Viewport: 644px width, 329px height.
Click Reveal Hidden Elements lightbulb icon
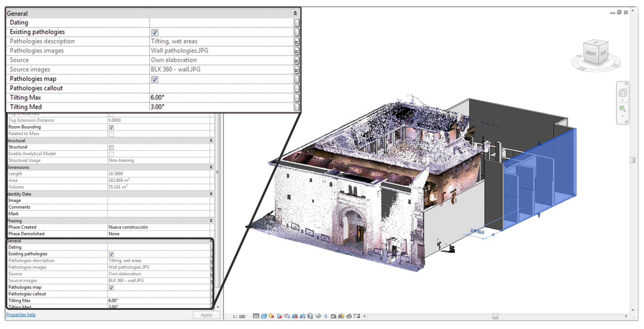[x=326, y=316]
